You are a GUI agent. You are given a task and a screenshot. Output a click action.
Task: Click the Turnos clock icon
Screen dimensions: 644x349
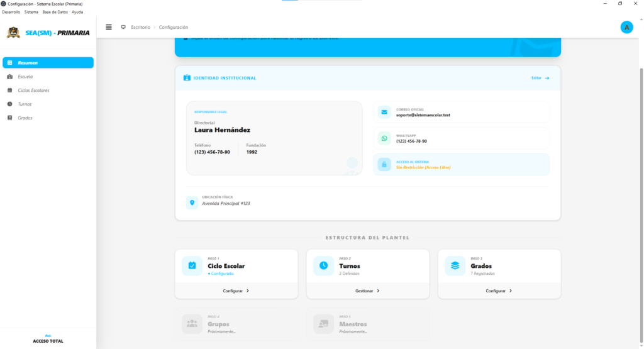tap(323, 265)
